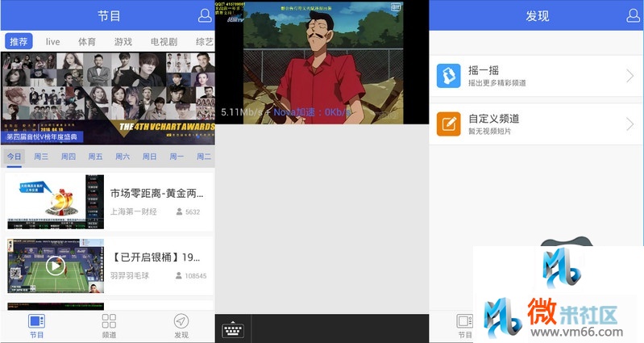The width and height of the screenshot is (644, 343).
Task: Click the orange 自定义频道 edit icon
Action: click(448, 123)
